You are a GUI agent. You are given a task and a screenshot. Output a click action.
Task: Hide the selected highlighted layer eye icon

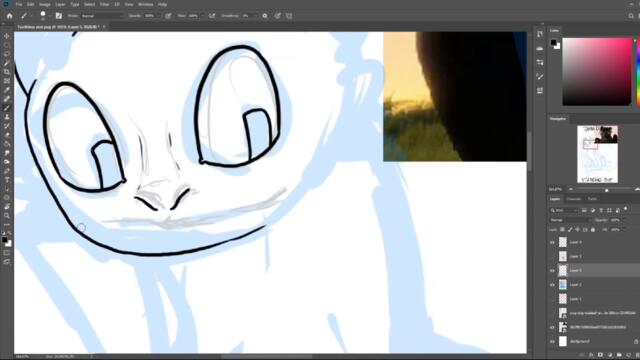(552, 271)
